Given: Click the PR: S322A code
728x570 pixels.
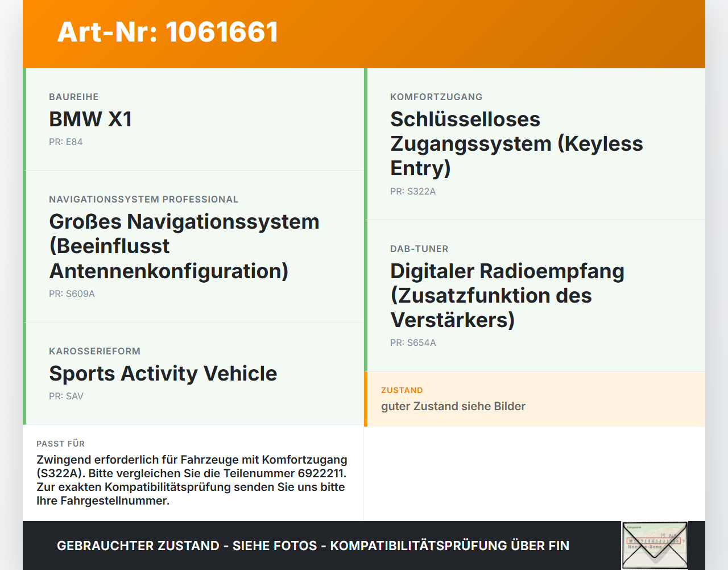Looking at the screenshot, I should point(413,192).
